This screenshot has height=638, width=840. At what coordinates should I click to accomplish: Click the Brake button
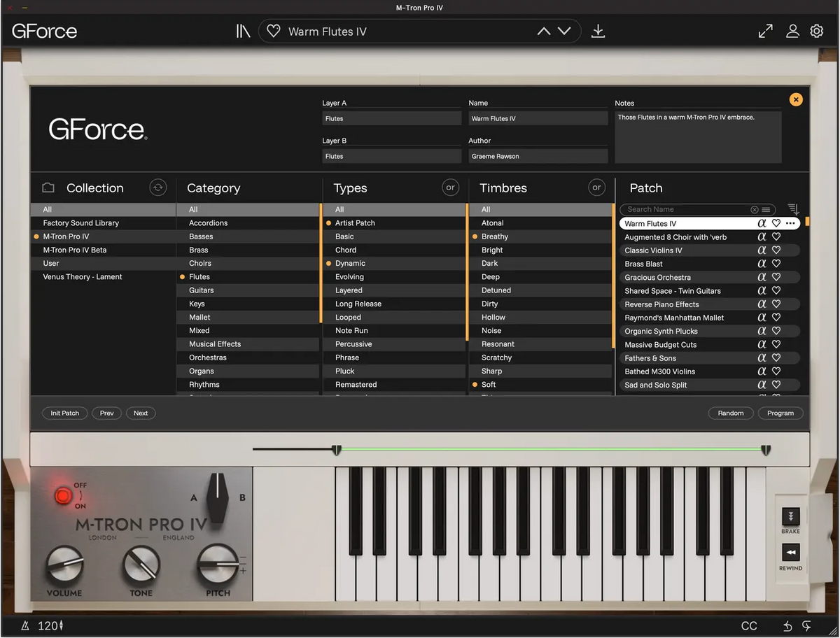(790, 517)
